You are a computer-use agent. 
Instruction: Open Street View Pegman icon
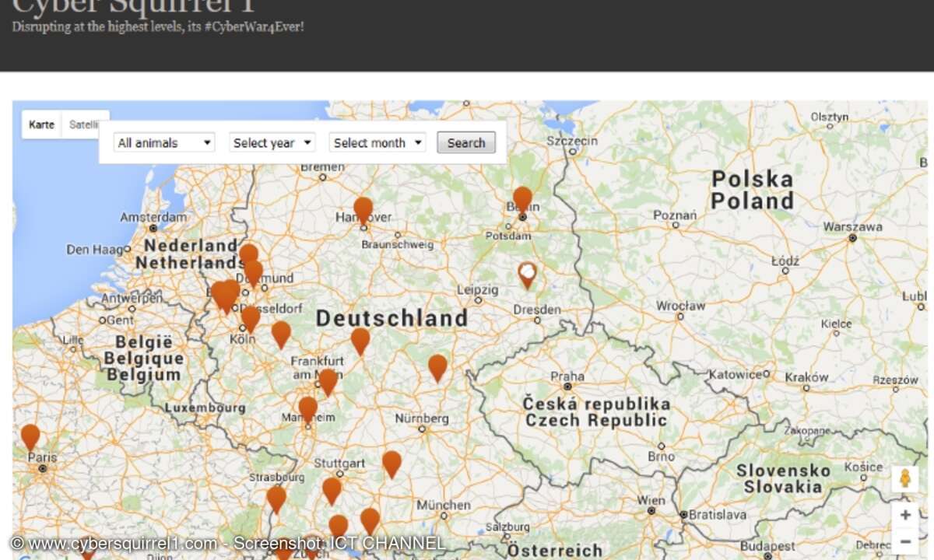(904, 478)
